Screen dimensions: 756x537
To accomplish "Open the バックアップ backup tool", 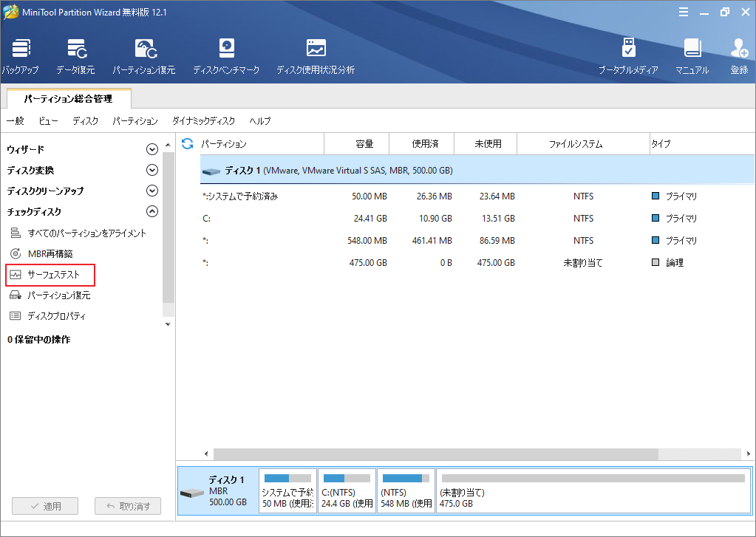I will (x=21, y=56).
